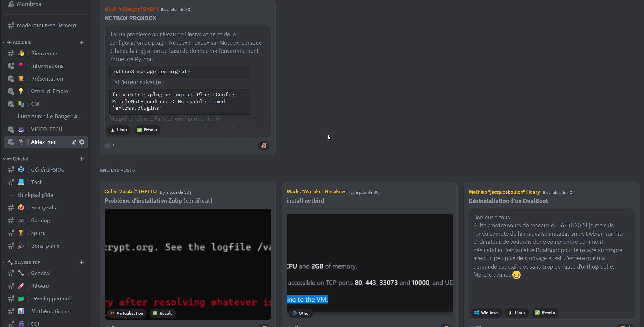Click Résolu tag on Zulip certificat post
The image size is (644, 327).
click(163, 313)
